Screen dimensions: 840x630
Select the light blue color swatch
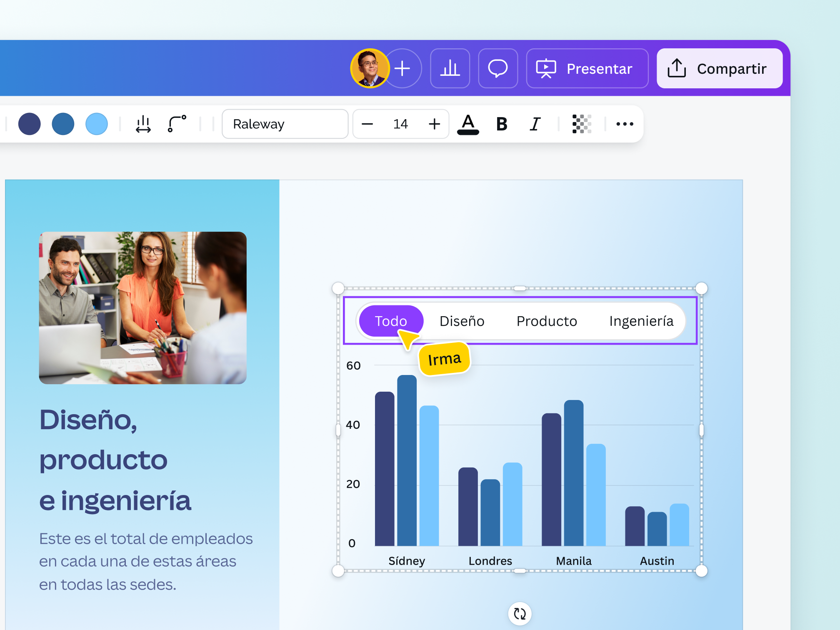tap(97, 124)
